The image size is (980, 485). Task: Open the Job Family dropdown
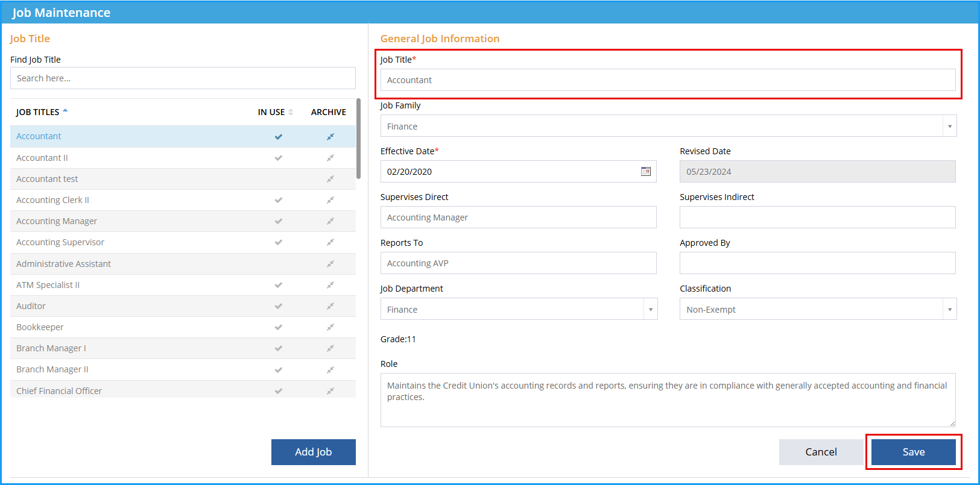949,126
